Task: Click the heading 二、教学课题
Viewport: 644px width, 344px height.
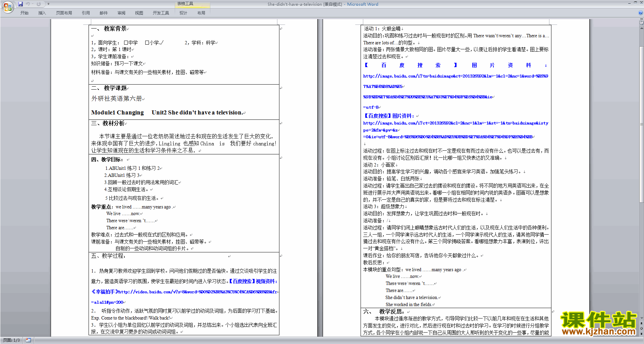Action: pyautogui.click(x=109, y=88)
